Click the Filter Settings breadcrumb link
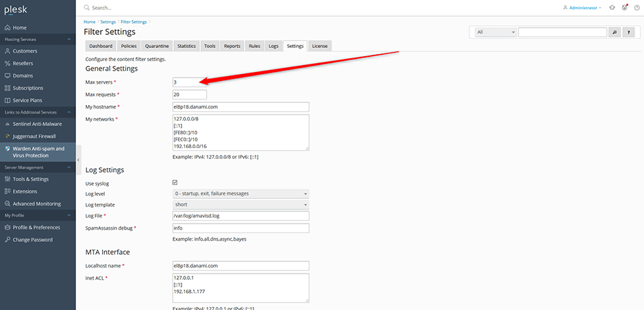This screenshot has height=310, width=644. 134,22
